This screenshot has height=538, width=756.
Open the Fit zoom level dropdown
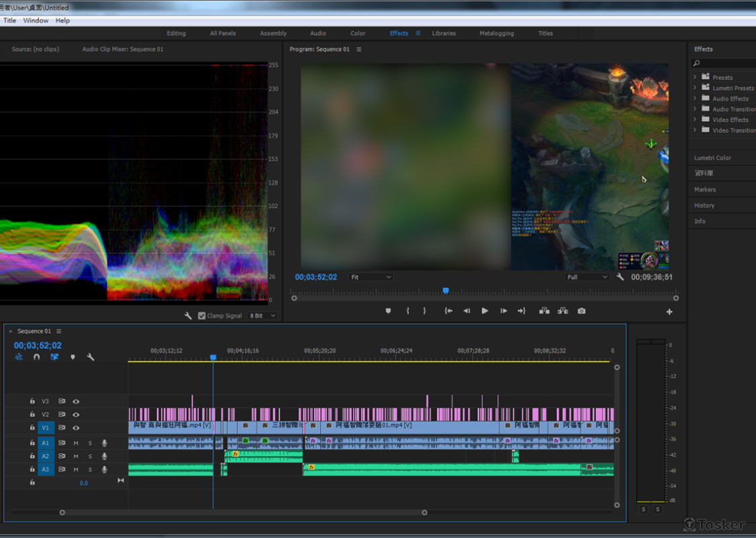(x=370, y=277)
